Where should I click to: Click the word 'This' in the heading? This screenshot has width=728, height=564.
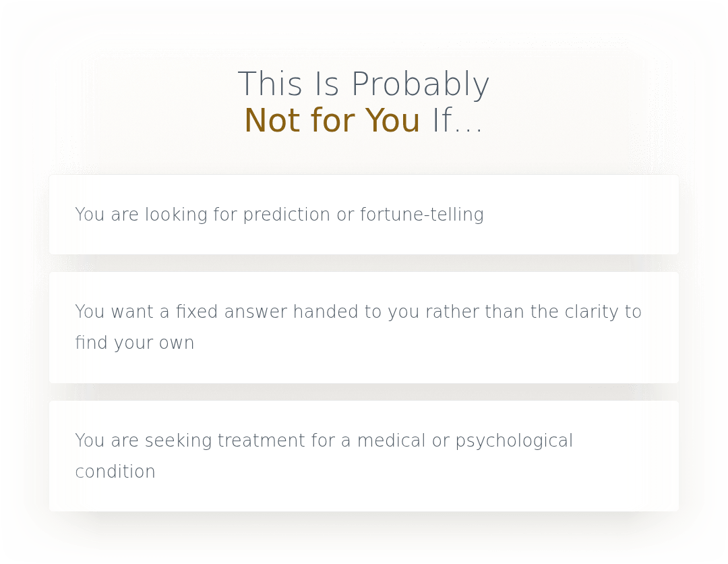pyautogui.click(x=270, y=84)
